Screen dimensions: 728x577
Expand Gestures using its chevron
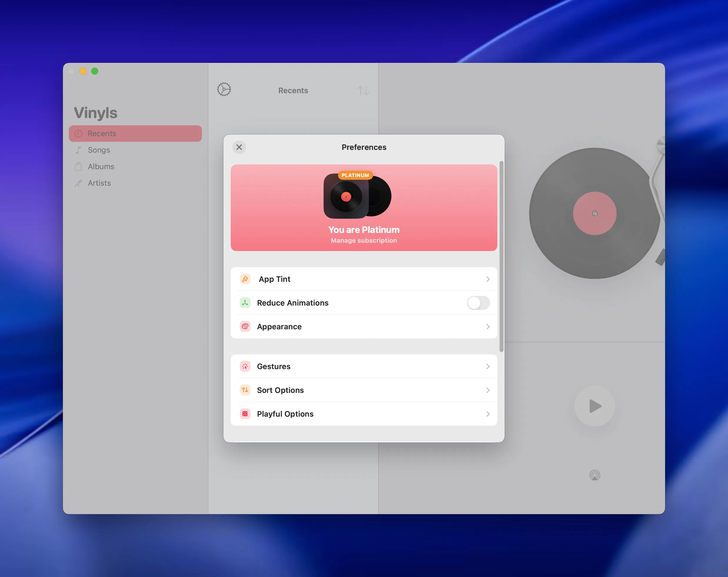488,366
